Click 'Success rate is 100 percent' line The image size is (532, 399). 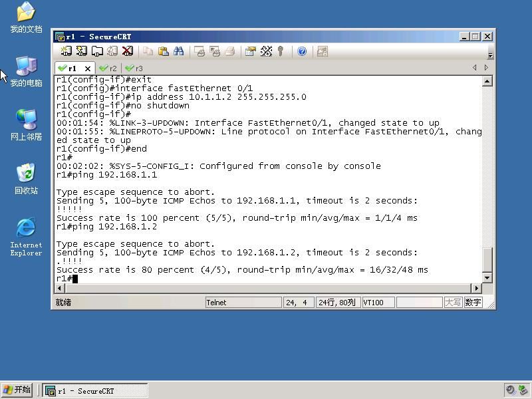point(237,218)
